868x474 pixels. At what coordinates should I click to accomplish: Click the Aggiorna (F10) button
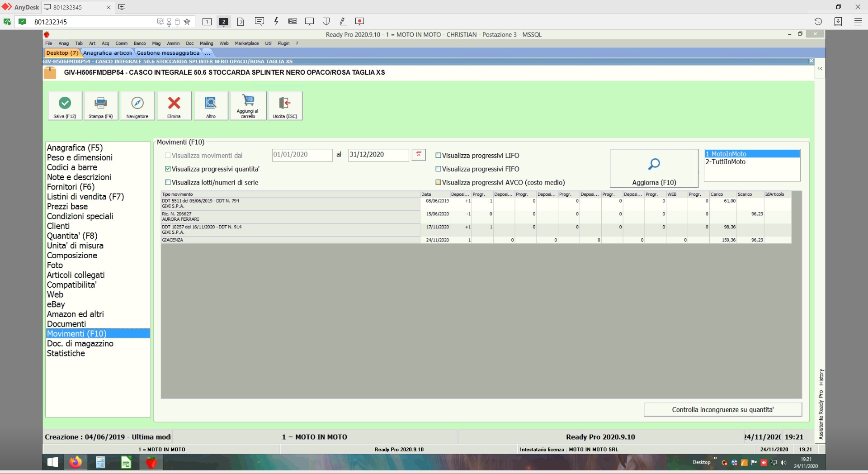[654, 168]
